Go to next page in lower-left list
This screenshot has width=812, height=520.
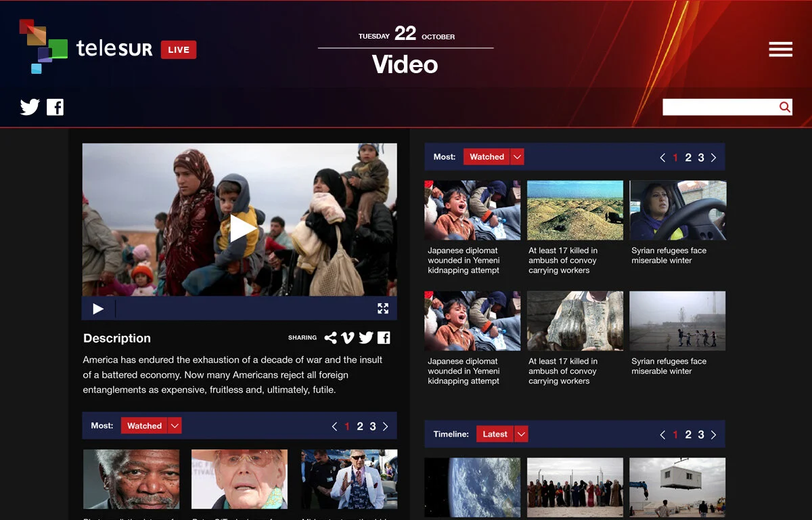pos(386,427)
